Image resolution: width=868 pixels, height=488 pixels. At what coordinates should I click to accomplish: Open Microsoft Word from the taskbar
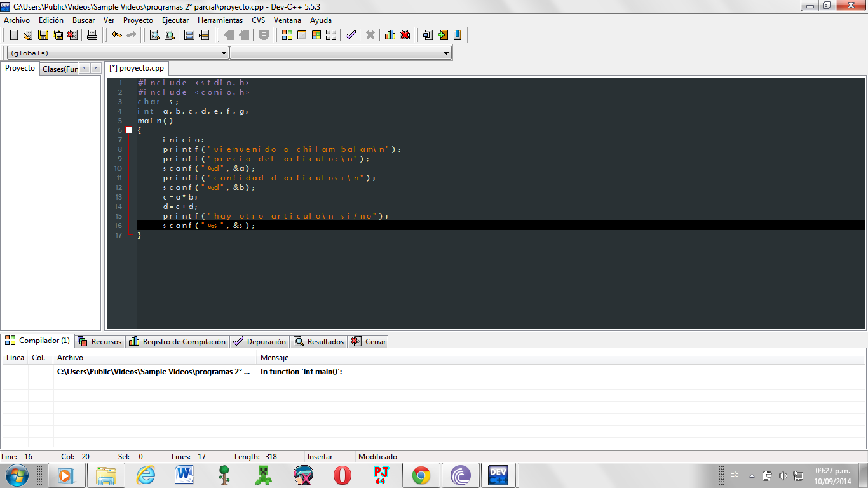pos(185,475)
